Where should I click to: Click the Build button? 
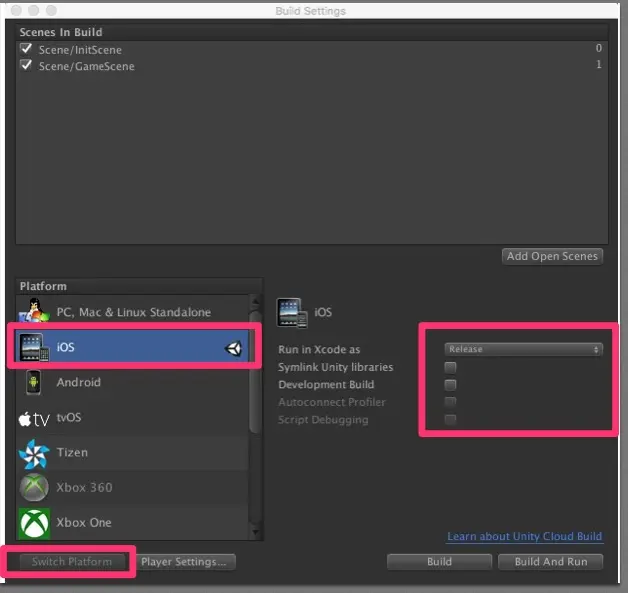[439, 562]
